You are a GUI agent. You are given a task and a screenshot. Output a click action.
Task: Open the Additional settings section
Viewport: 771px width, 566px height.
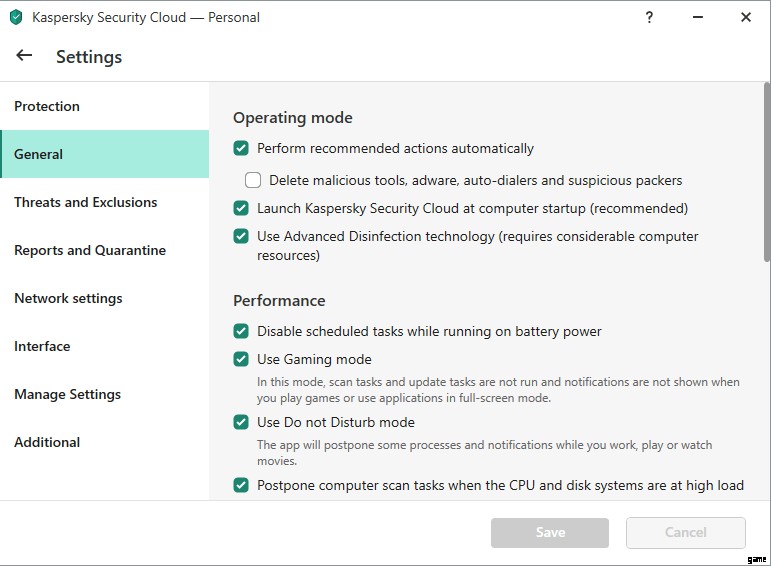coord(47,442)
